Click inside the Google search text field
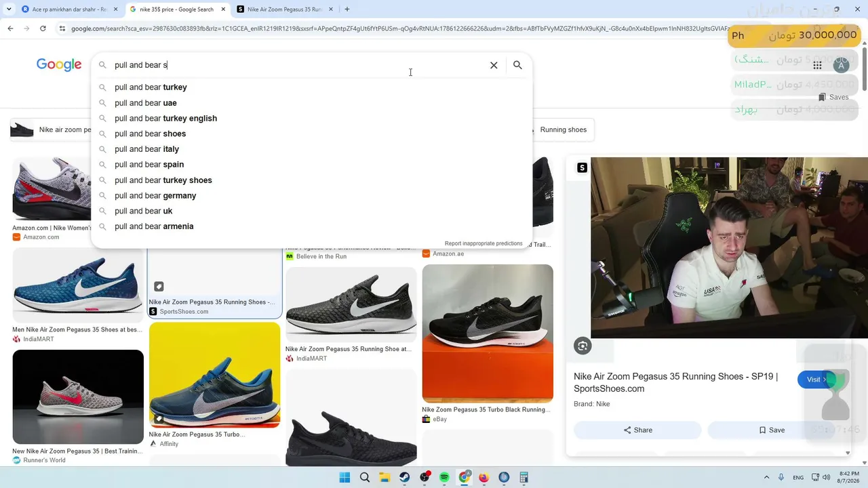The width and height of the screenshot is (868, 488). pos(298,65)
